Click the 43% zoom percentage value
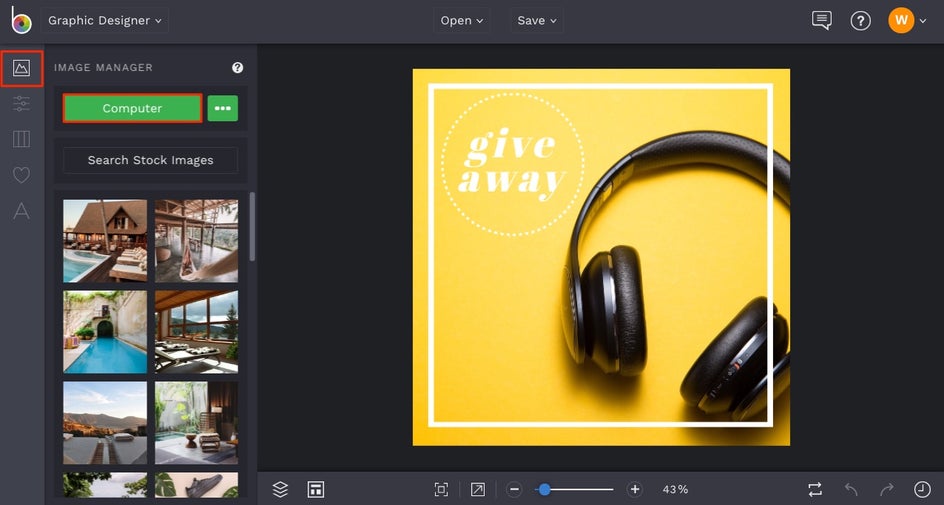944x505 pixels. 675,489
